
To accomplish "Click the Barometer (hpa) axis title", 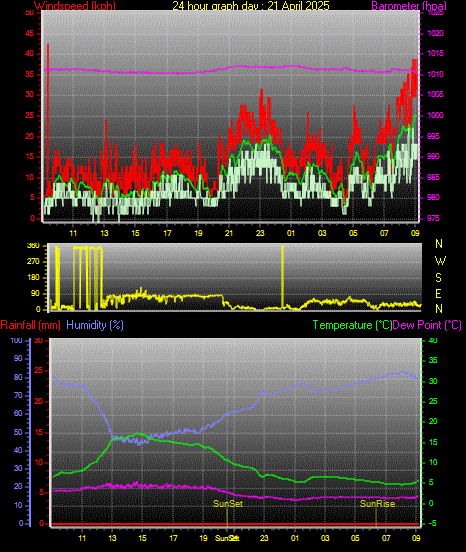I will coord(409,6).
